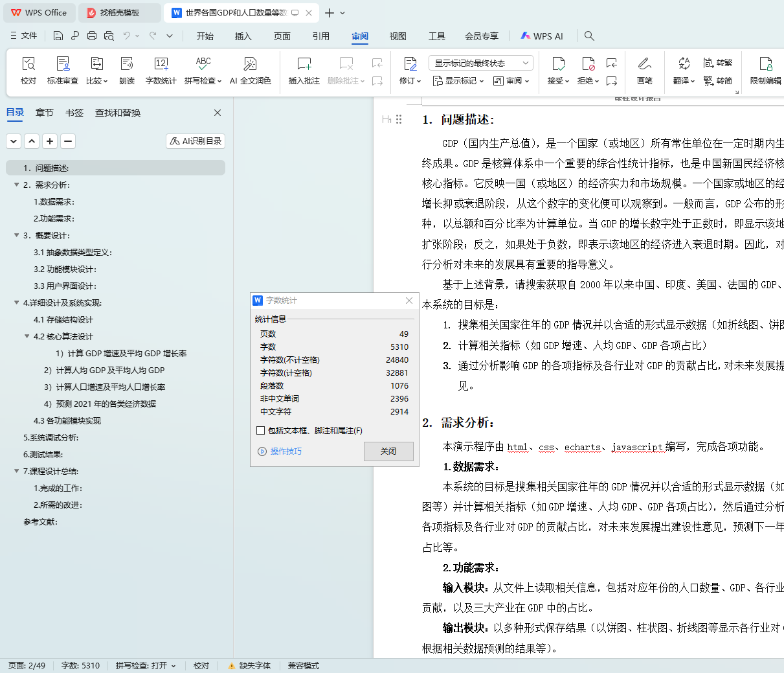Screen dimensions: 784x673
Task: Click 关闭 button in word count dialog
Action: 388,451
